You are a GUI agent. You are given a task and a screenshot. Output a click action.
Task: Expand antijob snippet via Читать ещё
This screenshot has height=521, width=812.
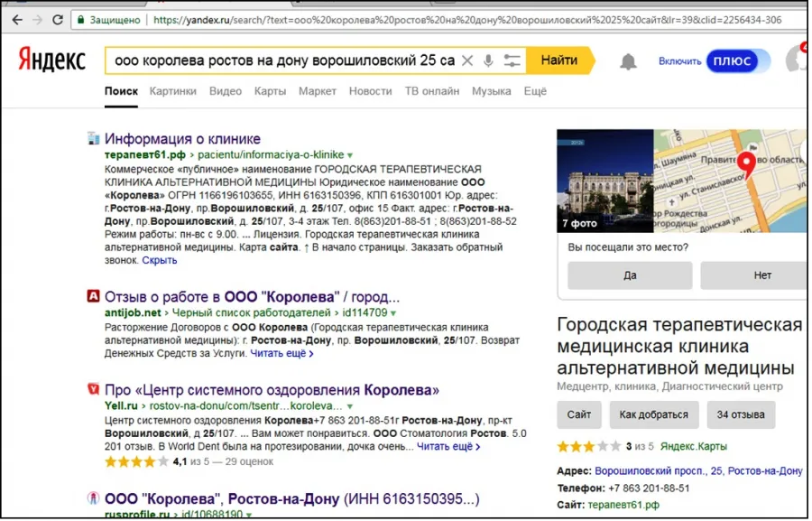point(281,354)
